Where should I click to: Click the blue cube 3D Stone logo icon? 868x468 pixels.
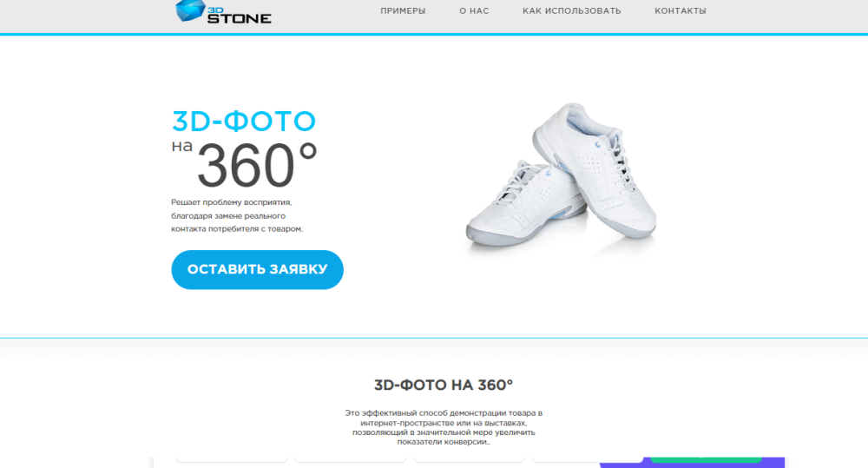pyautogui.click(x=188, y=10)
